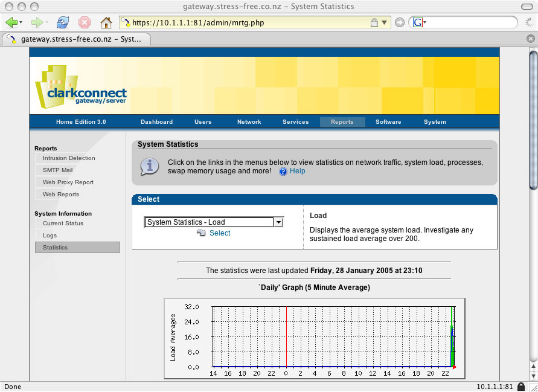Viewport: 538px width, 392px height.
Task: Click the Daily load averages graph
Action: (x=315, y=339)
